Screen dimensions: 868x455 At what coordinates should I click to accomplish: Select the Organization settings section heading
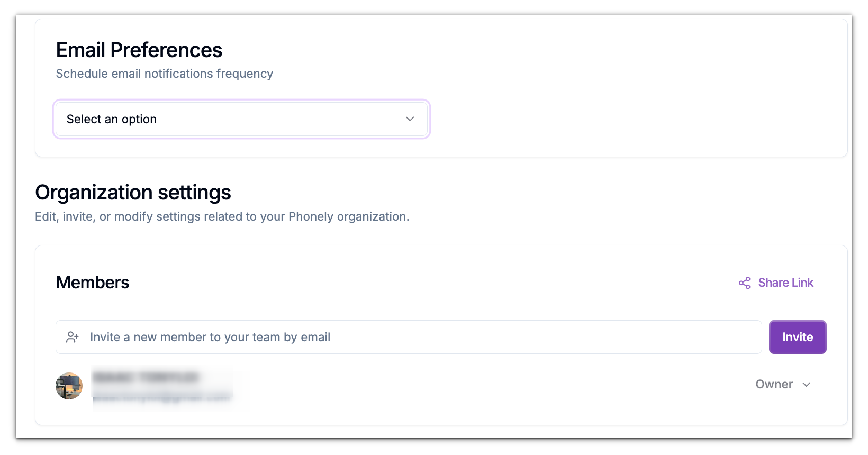(x=133, y=192)
